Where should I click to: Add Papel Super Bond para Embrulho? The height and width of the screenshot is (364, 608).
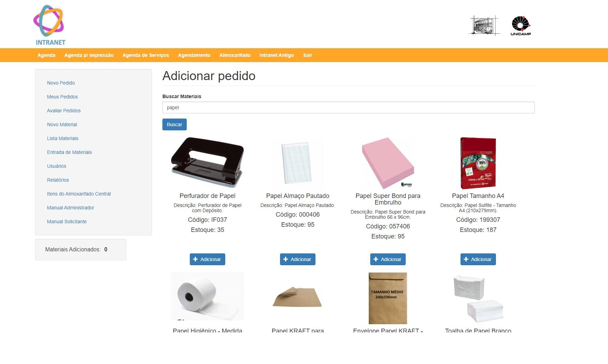pyautogui.click(x=388, y=259)
